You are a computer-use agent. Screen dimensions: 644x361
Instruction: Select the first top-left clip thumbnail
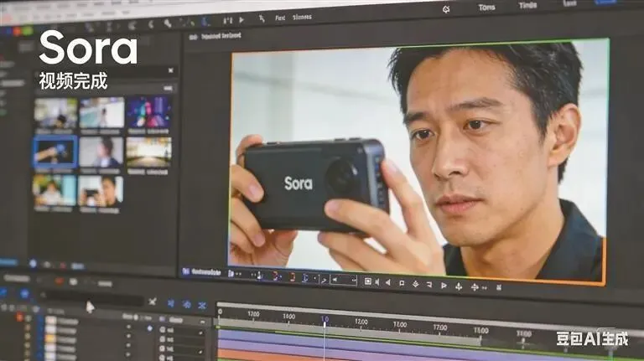click(55, 114)
